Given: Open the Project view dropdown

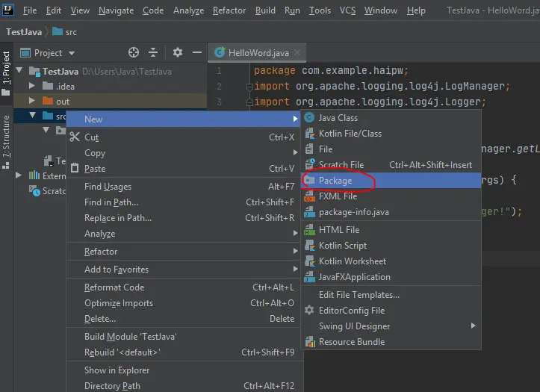Looking at the screenshot, I should pyautogui.click(x=72, y=53).
